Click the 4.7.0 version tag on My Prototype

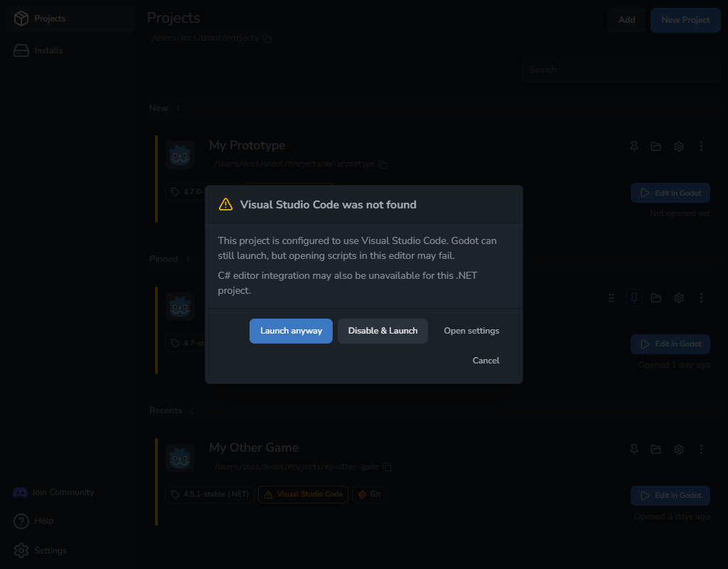(x=186, y=192)
